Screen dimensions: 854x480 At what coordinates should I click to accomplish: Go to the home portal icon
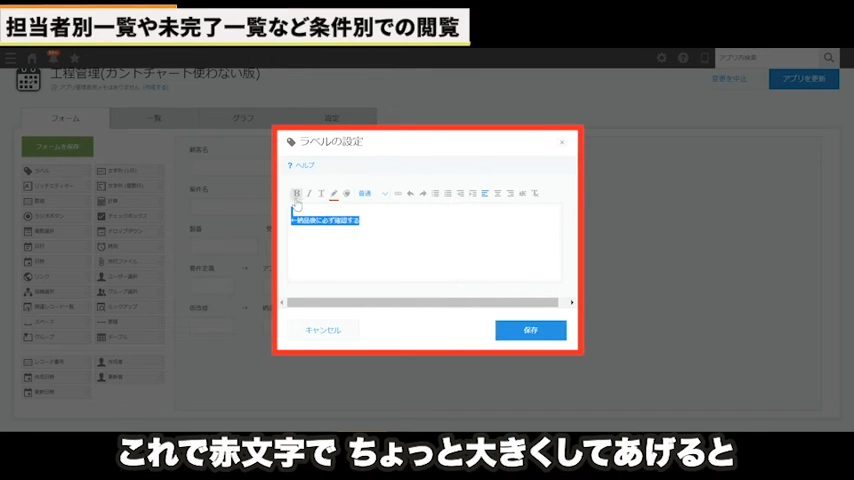(32, 58)
